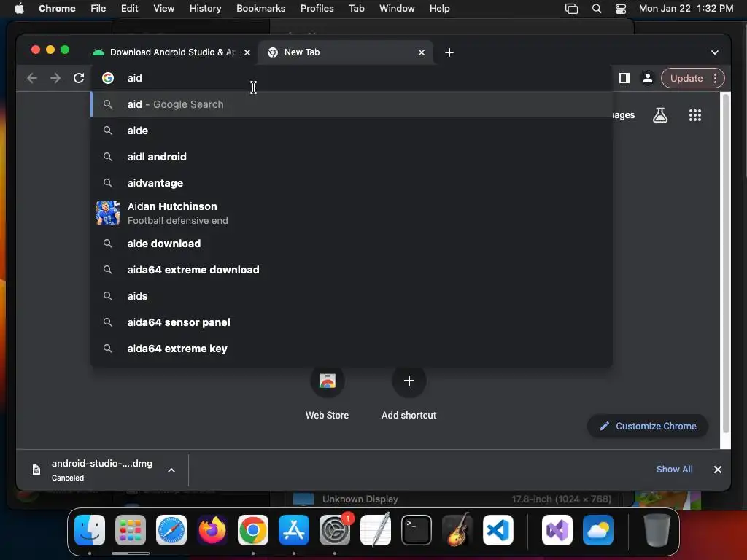Select 'aida64 sensor panel' suggestion
747x560 pixels.
(352, 322)
